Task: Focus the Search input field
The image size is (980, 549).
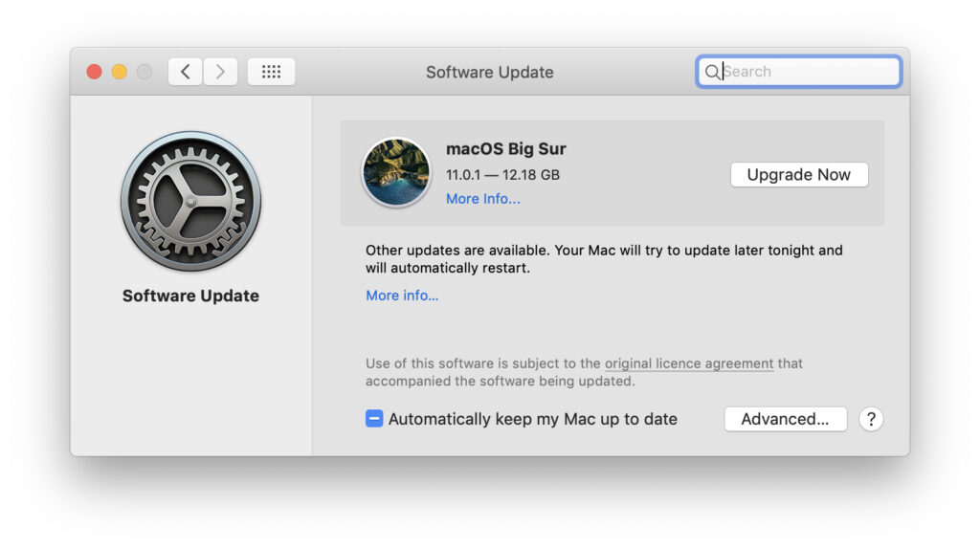Action: tap(809, 72)
